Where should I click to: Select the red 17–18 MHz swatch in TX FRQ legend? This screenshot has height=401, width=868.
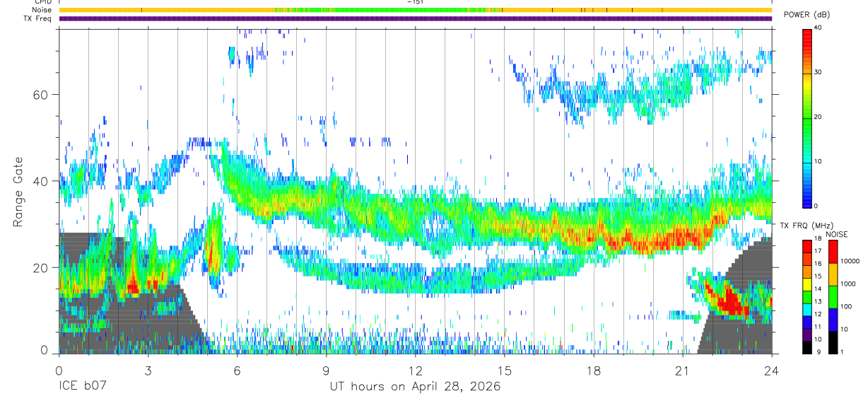pos(807,247)
